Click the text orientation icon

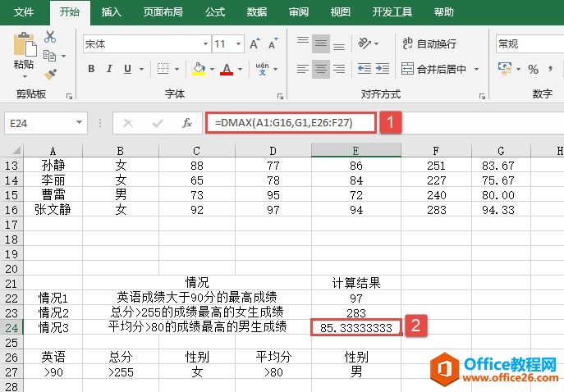point(367,44)
